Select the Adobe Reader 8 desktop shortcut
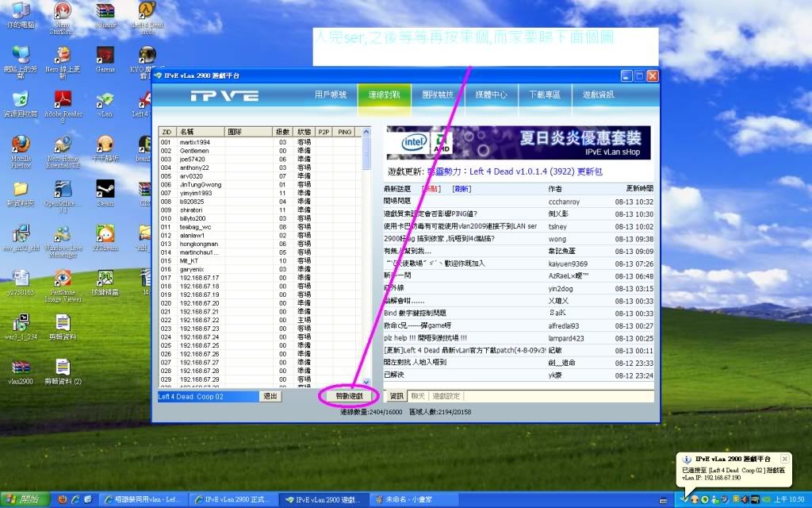 tap(63, 107)
